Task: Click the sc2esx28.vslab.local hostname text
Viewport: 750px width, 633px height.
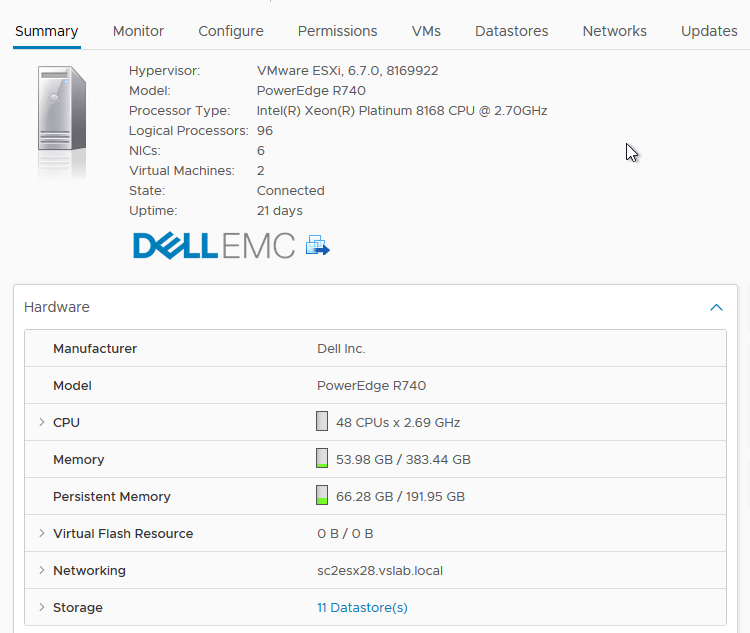Action: click(x=380, y=570)
